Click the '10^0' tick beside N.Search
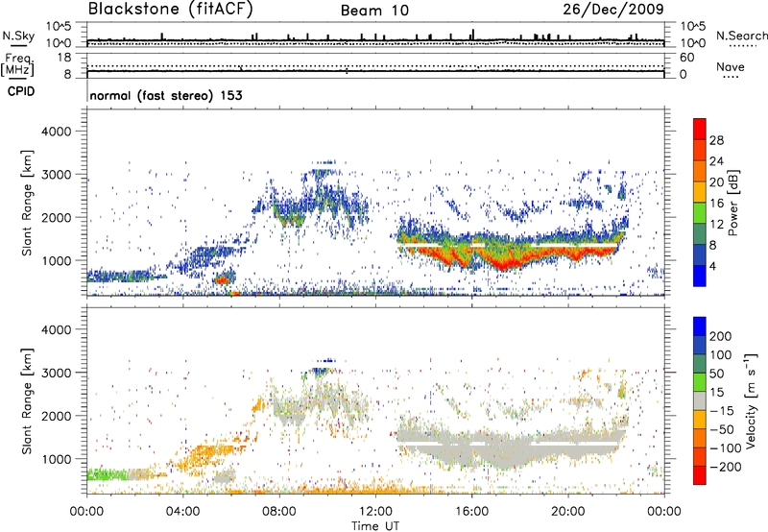Image resolution: width=768 pixels, height=532 pixels. point(693,43)
